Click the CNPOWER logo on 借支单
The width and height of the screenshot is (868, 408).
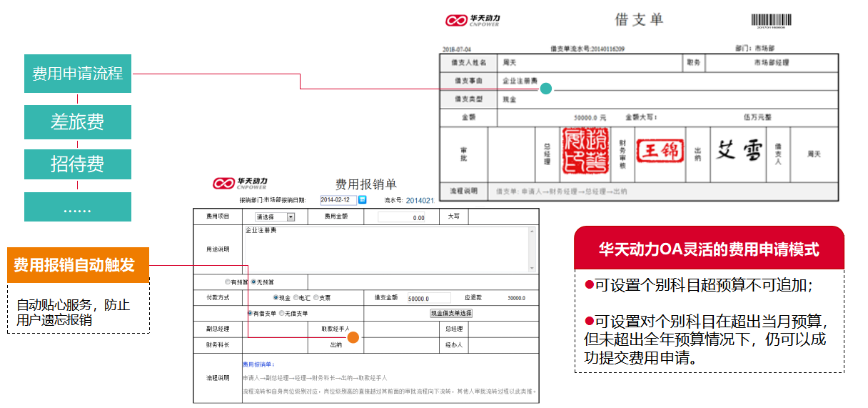(473, 20)
